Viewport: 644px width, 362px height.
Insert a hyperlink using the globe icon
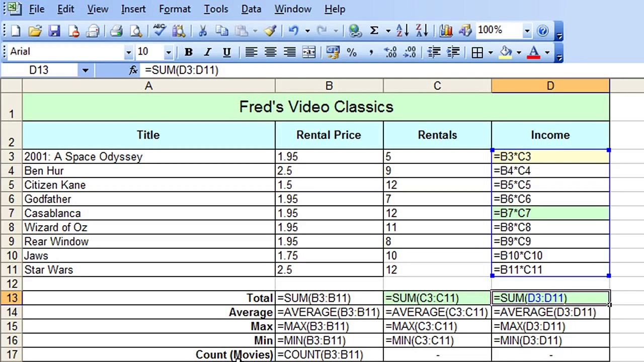click(355, 31)
